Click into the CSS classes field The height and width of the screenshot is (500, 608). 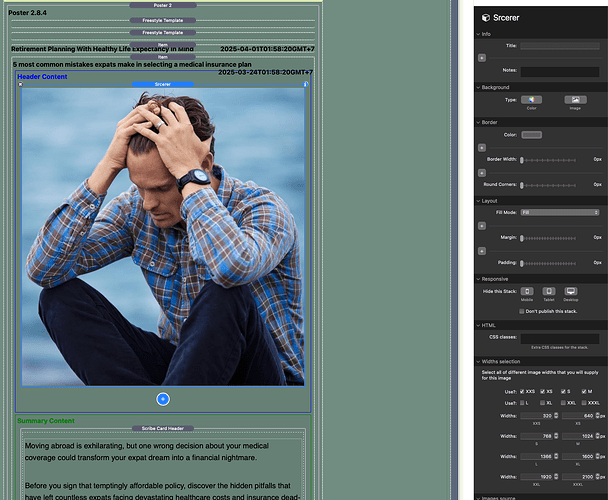coord(560,339)
